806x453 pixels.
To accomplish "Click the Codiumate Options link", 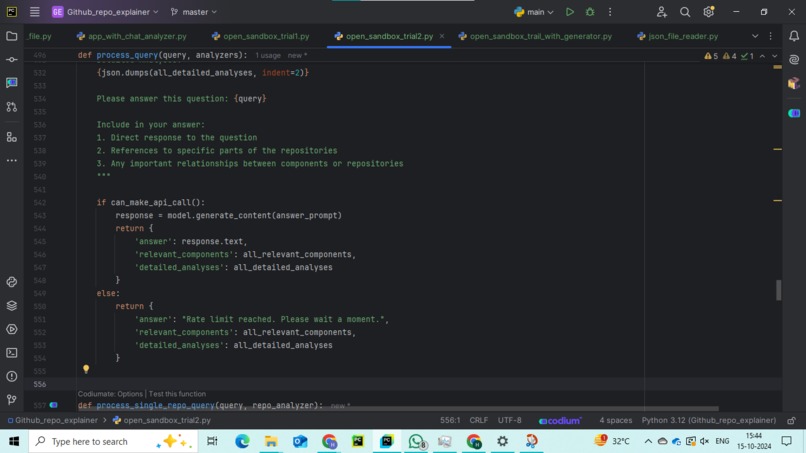I will click(x=110, y=394).
